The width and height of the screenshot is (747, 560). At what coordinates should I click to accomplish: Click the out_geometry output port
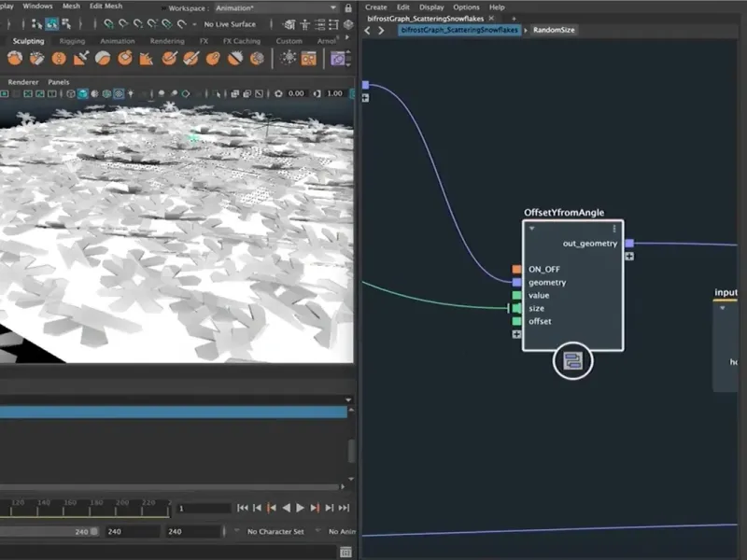[x=628, y=244]
